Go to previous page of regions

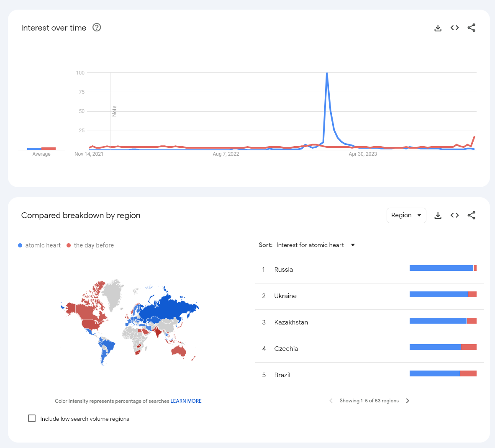tap(331, 401)
